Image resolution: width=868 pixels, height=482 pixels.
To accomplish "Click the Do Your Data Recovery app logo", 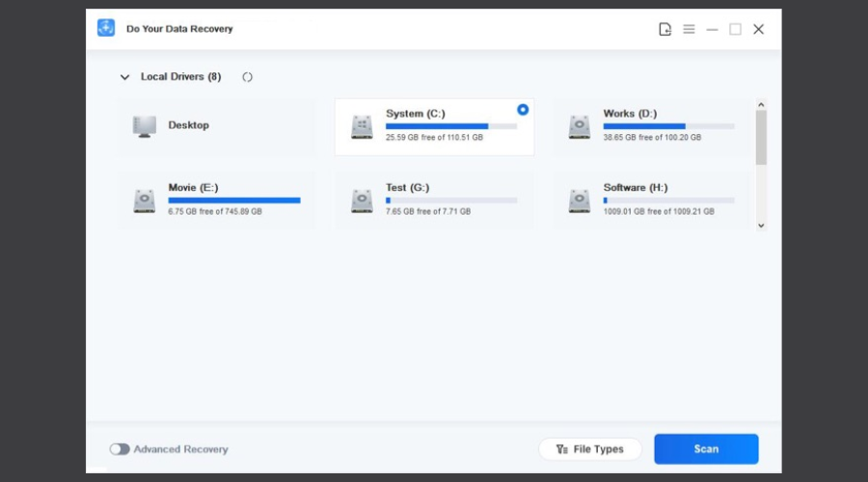I will (106, 28).
